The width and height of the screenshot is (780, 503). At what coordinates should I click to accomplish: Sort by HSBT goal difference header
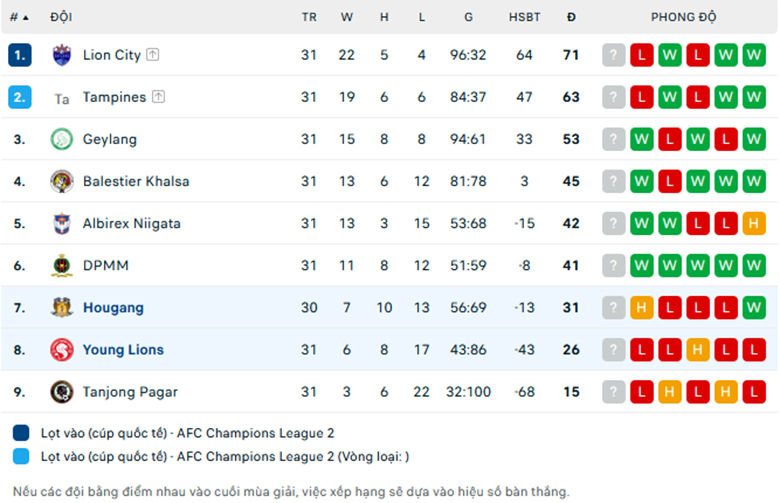pyautogui.click(x=524, y=17)
